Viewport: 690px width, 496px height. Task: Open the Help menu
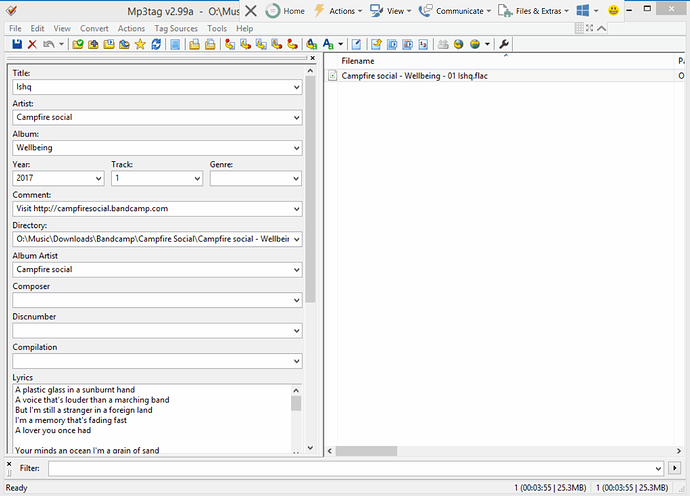[245, 28]
